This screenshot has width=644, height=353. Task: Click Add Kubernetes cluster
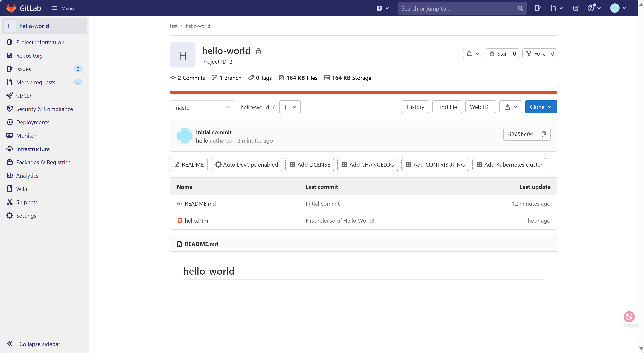(509, 164)
